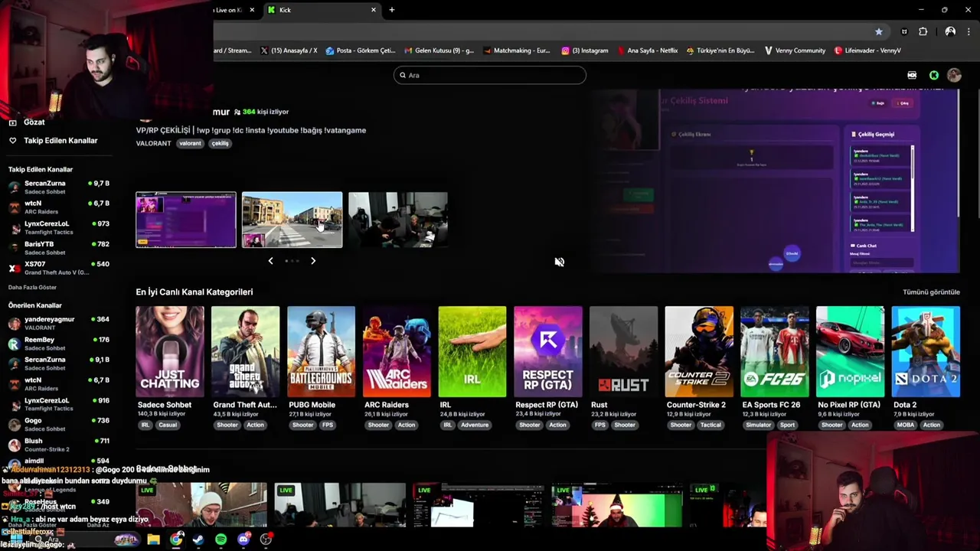This screenshot has height=551, width=980.
Task: Go to next carousel slide arrow
Action: tap(313, 261)
